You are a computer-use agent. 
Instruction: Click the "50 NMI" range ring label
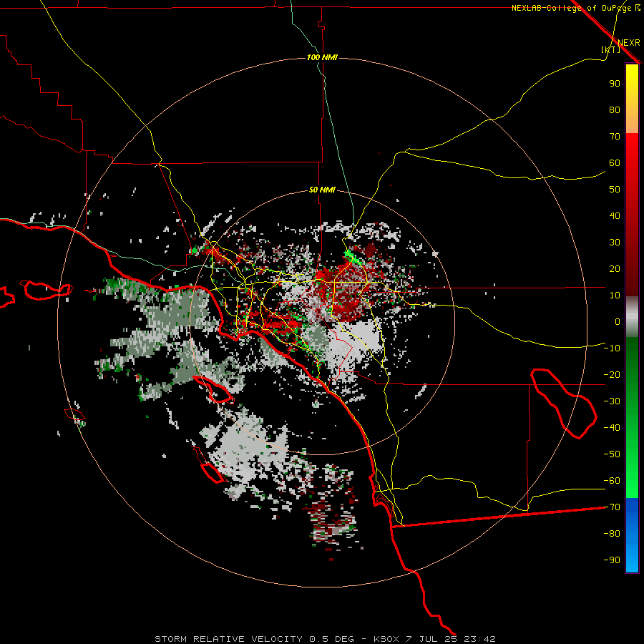coord(322,190)
